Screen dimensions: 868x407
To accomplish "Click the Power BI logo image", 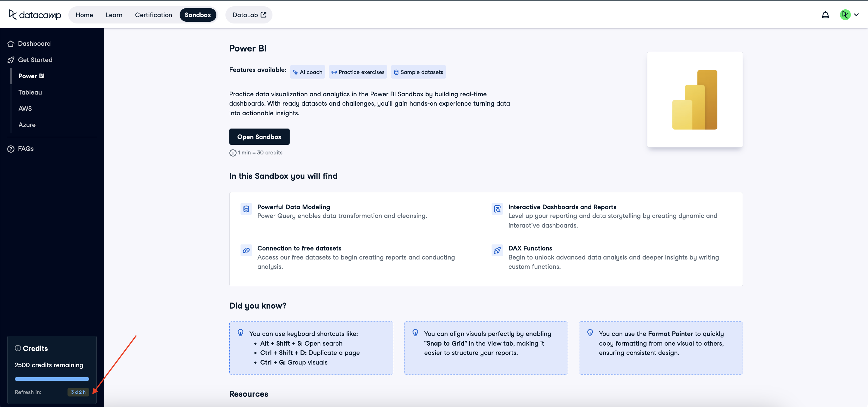I will [x=695, y=100].
